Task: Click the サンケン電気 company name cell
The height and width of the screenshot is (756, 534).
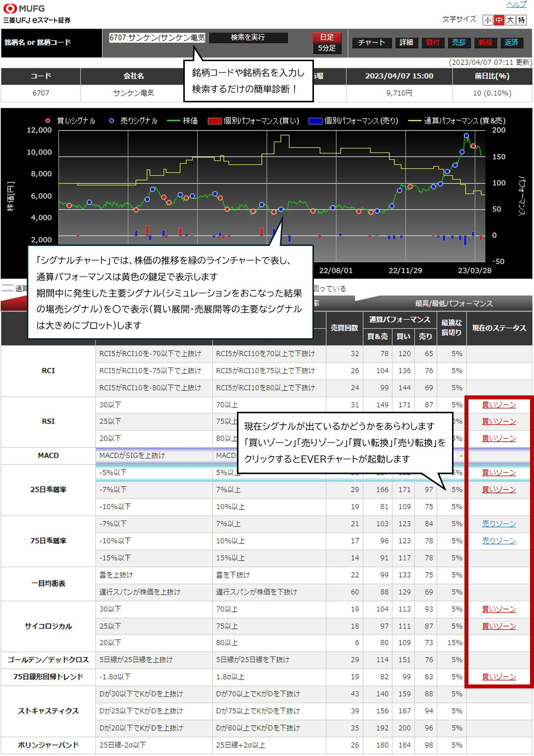Action: [x=133, y=93]
